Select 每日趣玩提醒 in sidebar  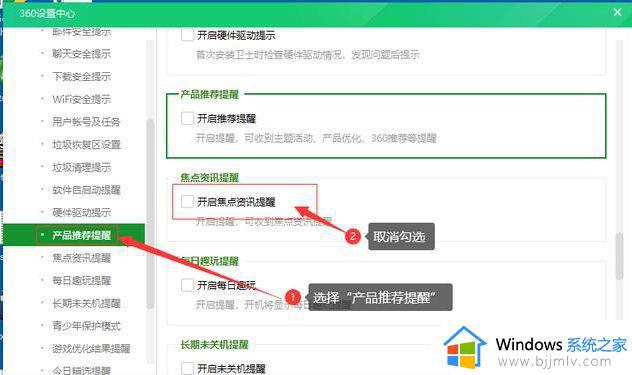[x=81, y=281]
